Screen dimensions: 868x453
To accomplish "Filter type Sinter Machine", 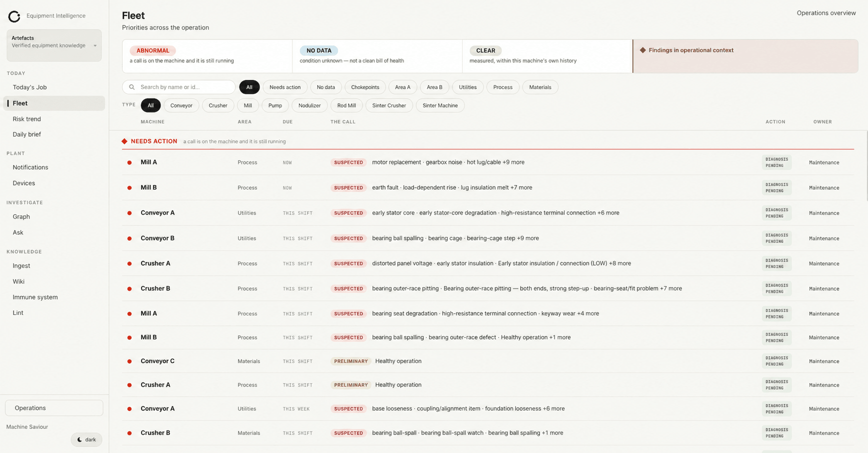I will [x=440, y=105].
